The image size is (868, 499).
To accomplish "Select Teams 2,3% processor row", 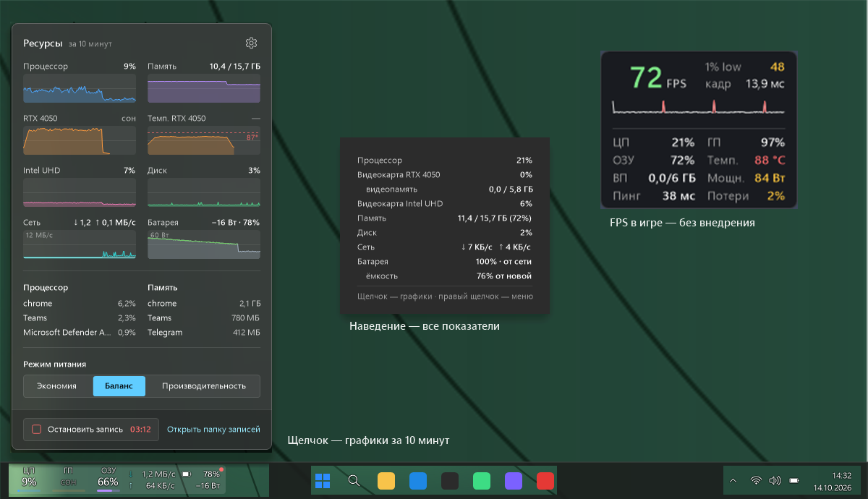I will 80,318.
